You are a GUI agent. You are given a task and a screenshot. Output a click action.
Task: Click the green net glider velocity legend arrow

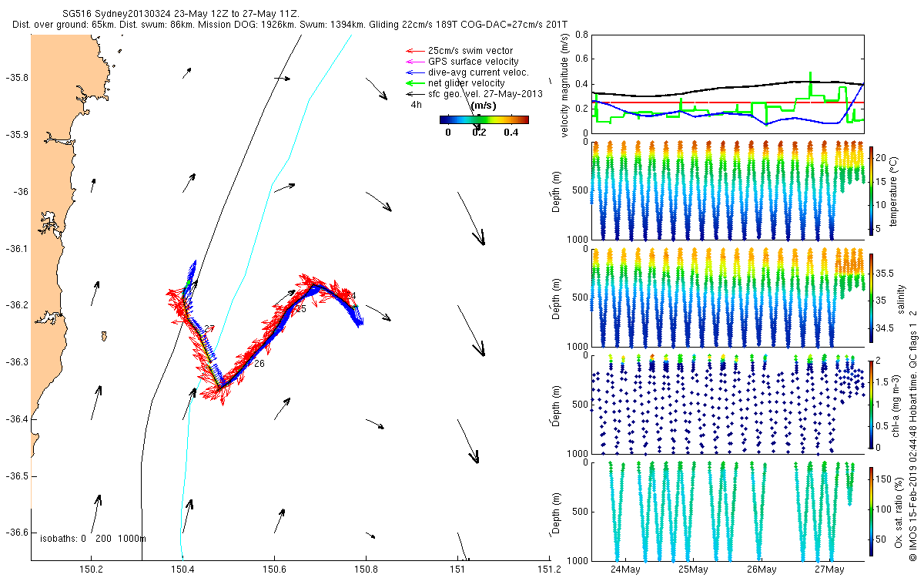point(414,83)
